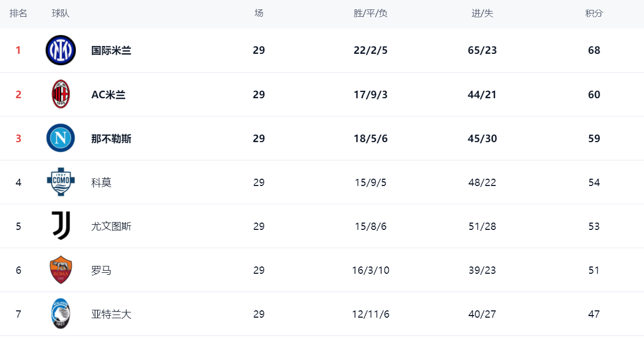Click the Roma club crest
The image size is (644, 337).
[61, 270]
